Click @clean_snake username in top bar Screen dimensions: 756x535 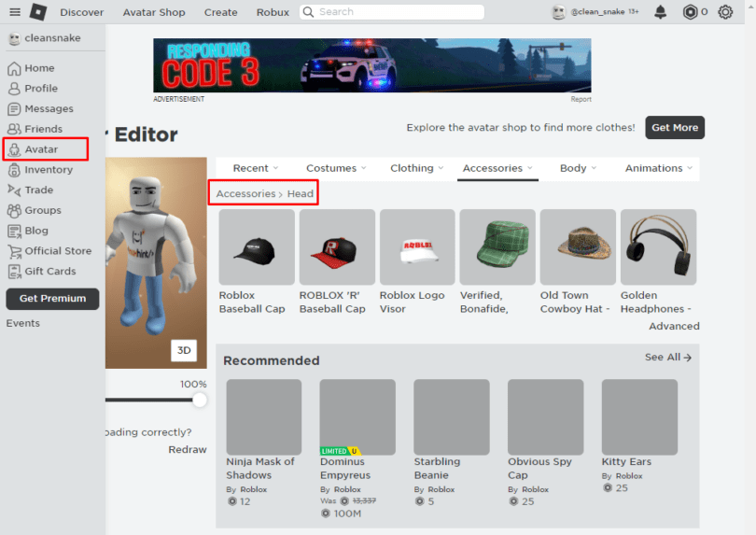tap(597, 11)
